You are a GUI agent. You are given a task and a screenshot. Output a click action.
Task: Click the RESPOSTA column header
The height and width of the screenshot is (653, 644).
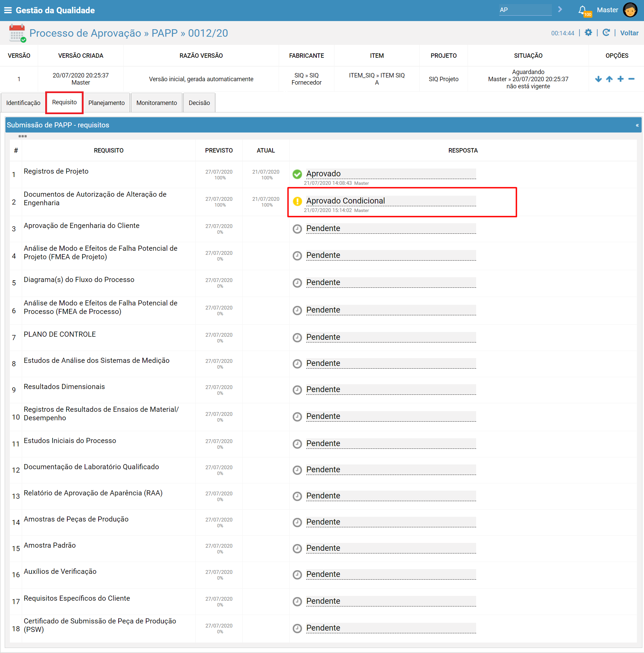point(463,151)
